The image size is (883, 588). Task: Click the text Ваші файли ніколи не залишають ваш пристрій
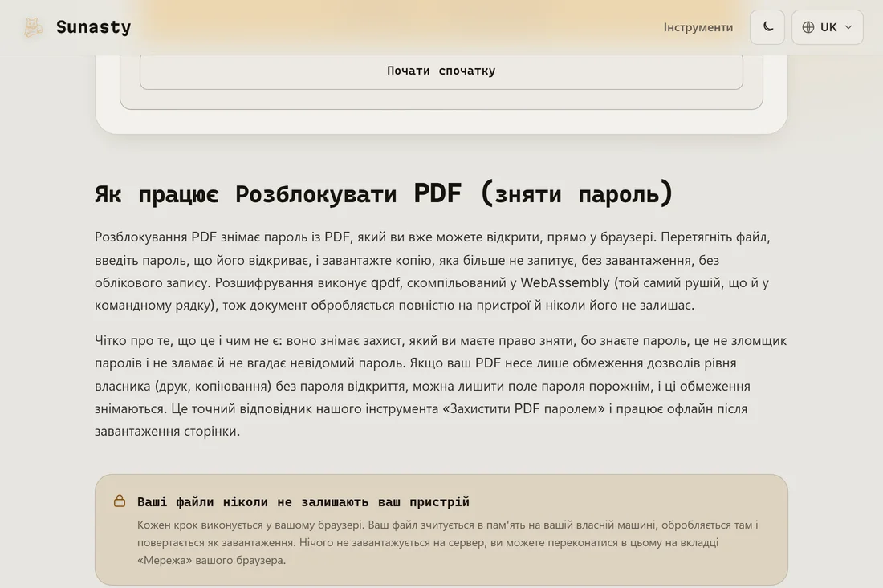tap(303, 501)
